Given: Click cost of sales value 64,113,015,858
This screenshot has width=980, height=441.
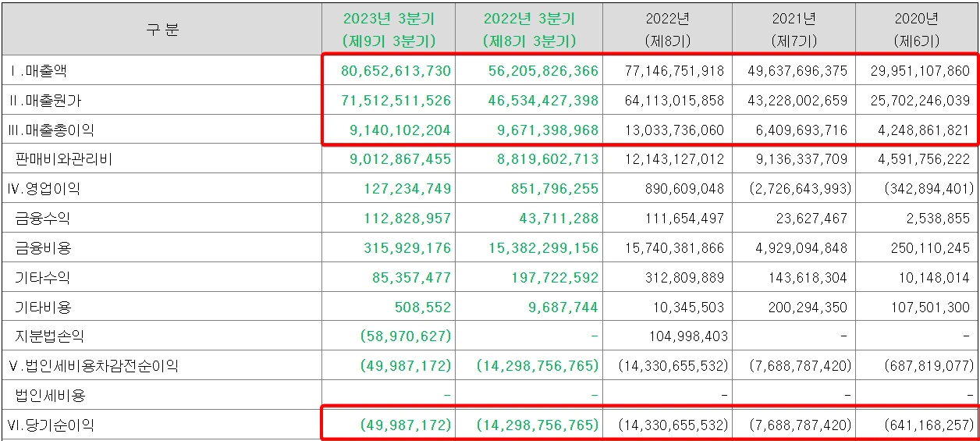Looking at the screenshot, I should (x=675, y=101).
